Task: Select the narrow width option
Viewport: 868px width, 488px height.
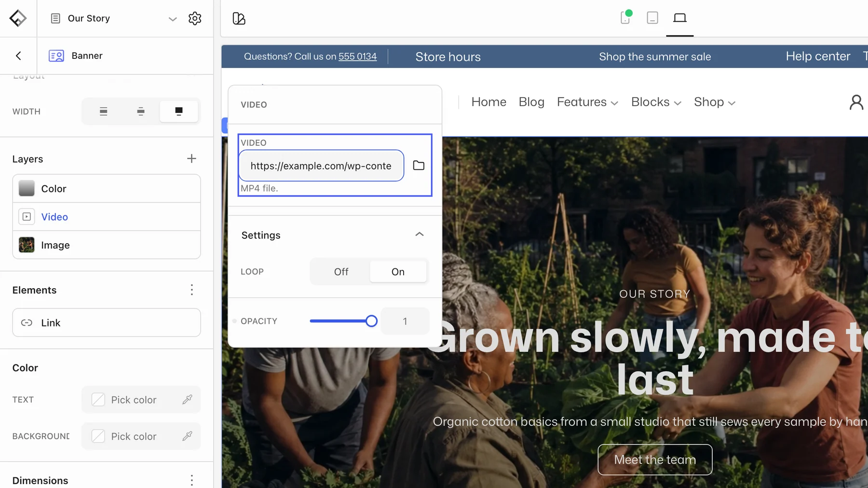Action: [x=103, y=112]
